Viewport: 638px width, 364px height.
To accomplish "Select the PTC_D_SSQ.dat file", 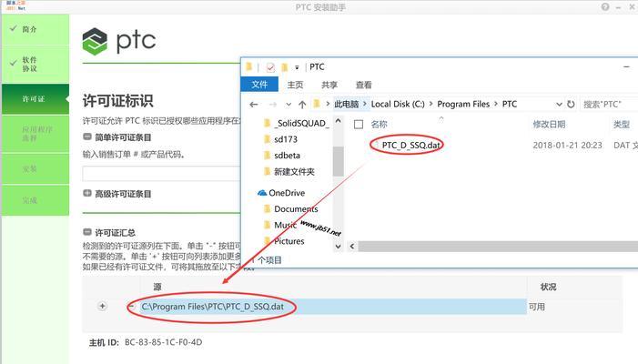I will point(411,146).
